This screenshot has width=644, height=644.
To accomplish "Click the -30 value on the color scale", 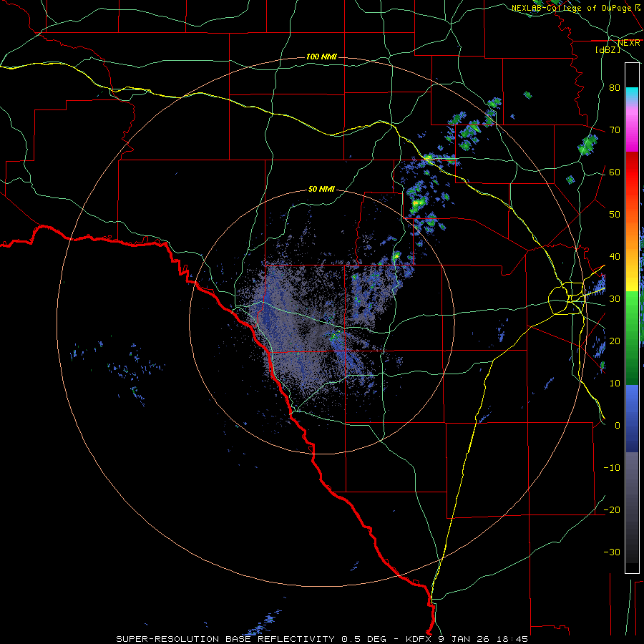I will [612, 552].
